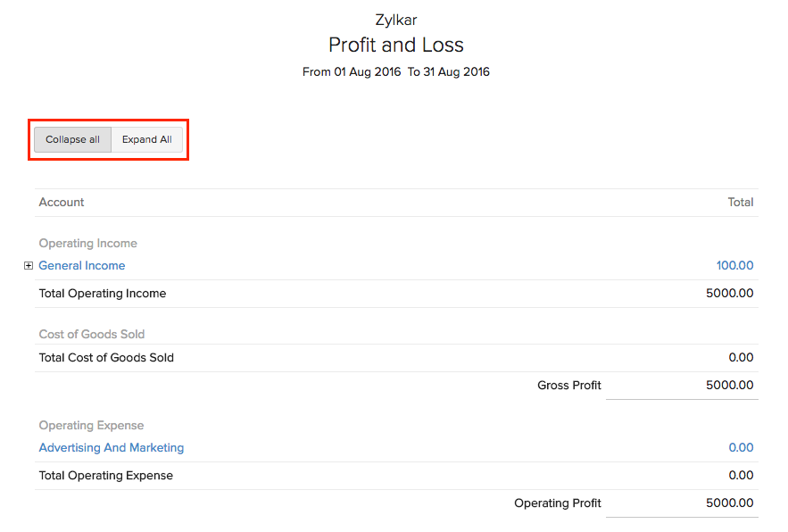Open the 100.00 General Income amount
The width and height of the screenshot is (788, 532).
point(734,266)
